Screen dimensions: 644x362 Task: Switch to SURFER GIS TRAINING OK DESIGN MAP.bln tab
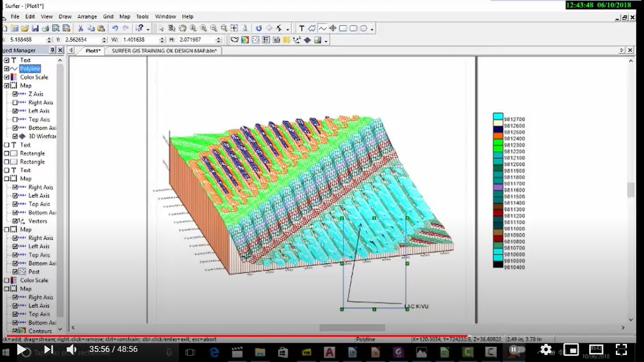[164, 51]
